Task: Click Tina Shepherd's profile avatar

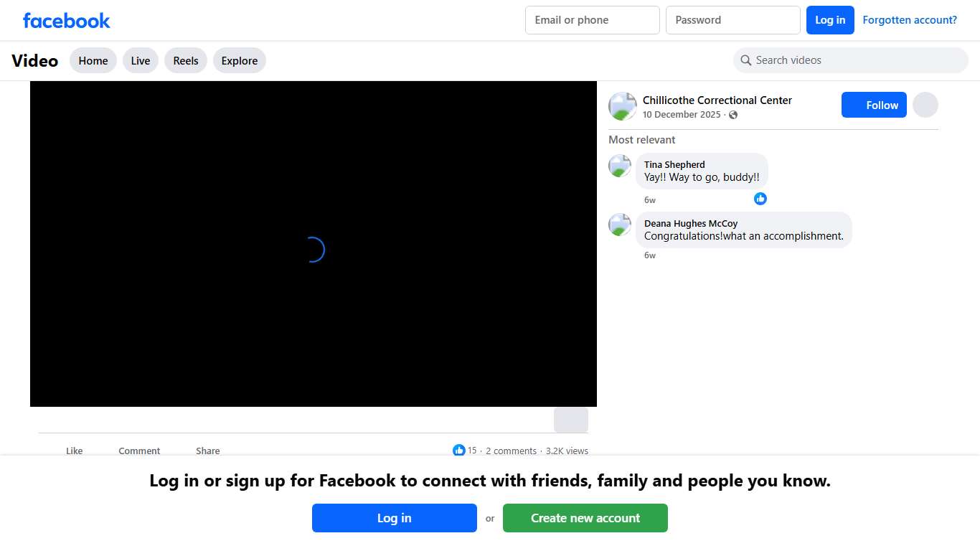Action: [620, 166]
